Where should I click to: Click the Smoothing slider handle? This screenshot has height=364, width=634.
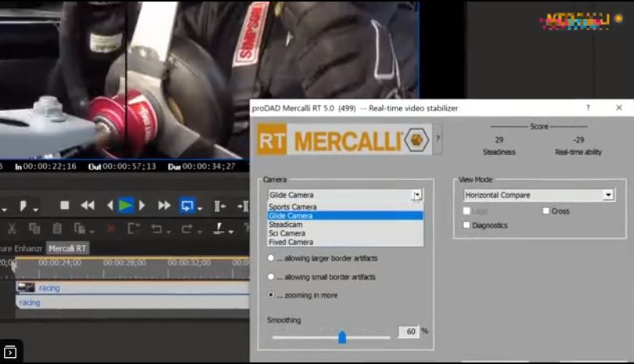pyautogui.click(x=342, y=337)
